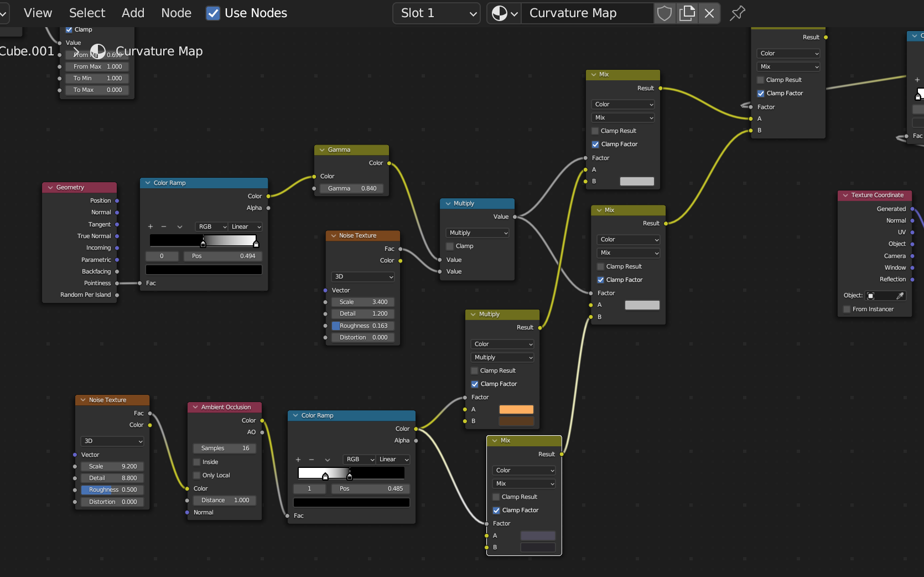The height and width of the screenshot is (577, 924).
Task: Click the orange A color swatch
Action: click(516, 410)
